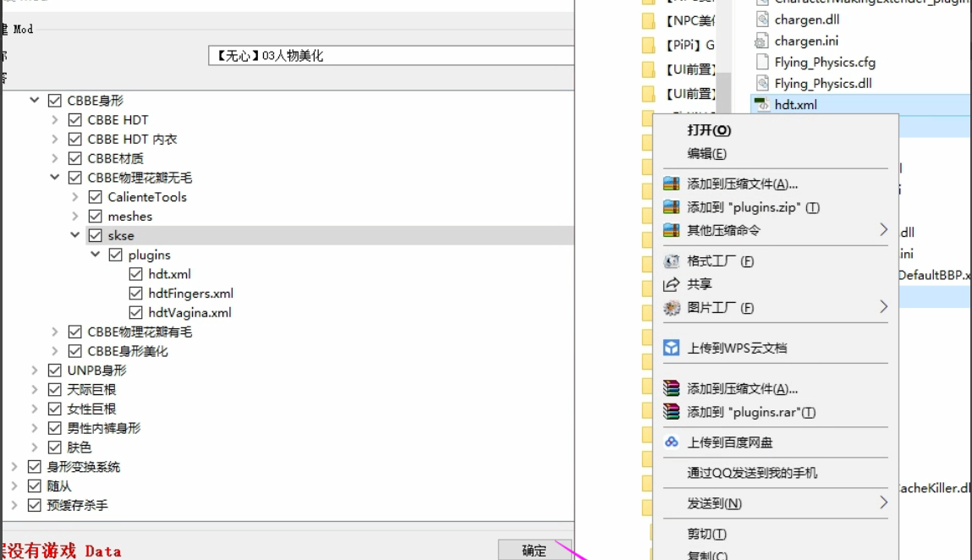
Task: Collapse the CBBE物理花瓣无毛 node
Action: coord(54,177)
